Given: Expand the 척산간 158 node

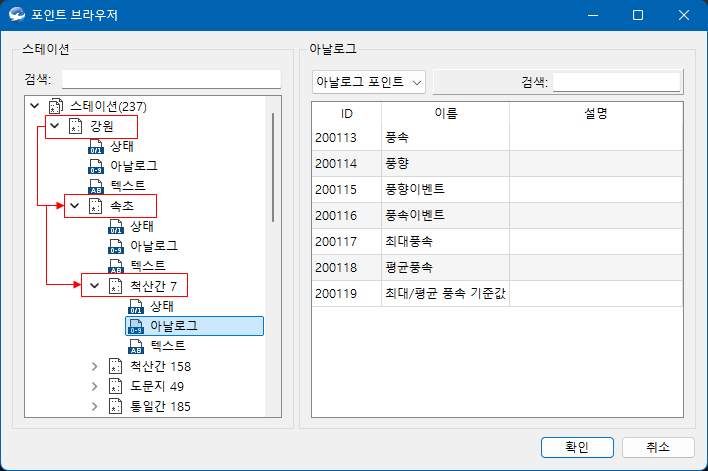Looking at the screenshot, I should click(x=94, y=366).
